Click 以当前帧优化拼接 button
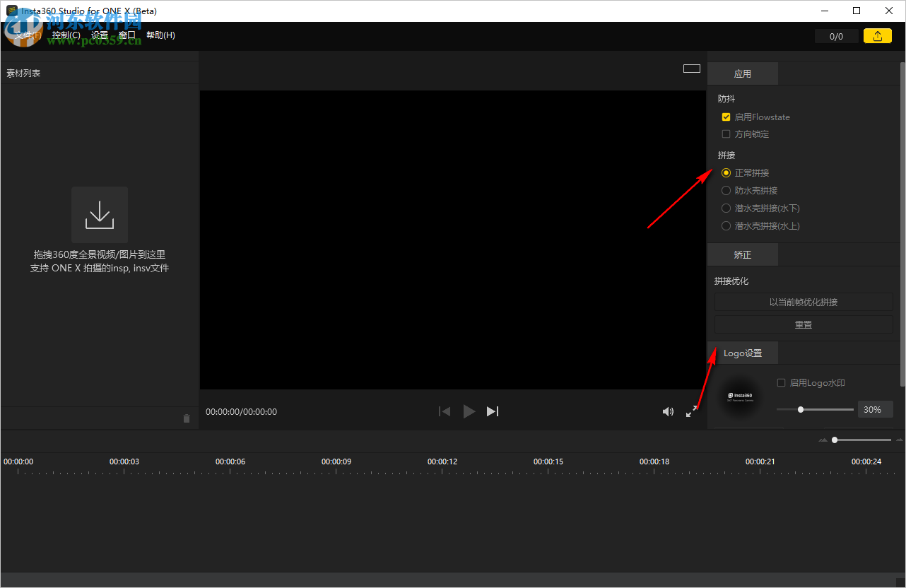 point(804,302)
